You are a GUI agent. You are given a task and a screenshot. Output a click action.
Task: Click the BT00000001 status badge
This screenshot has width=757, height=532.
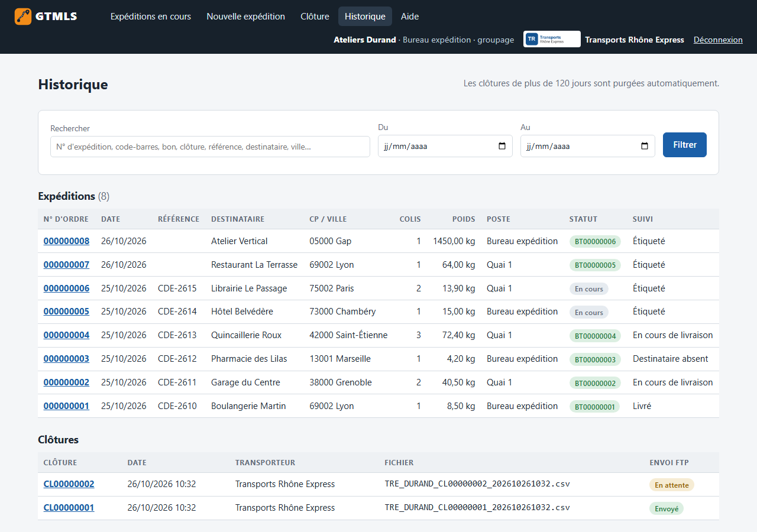click(x=595, y=407)
